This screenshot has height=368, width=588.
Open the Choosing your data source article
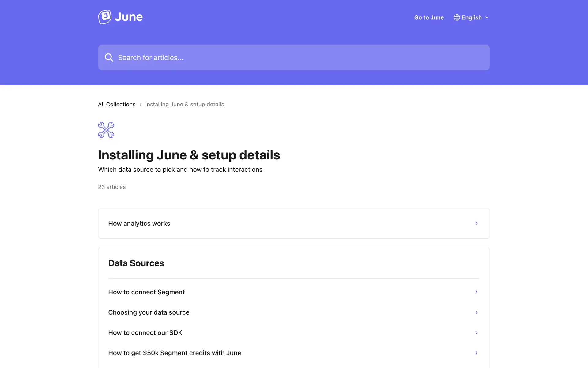[149, 312]
